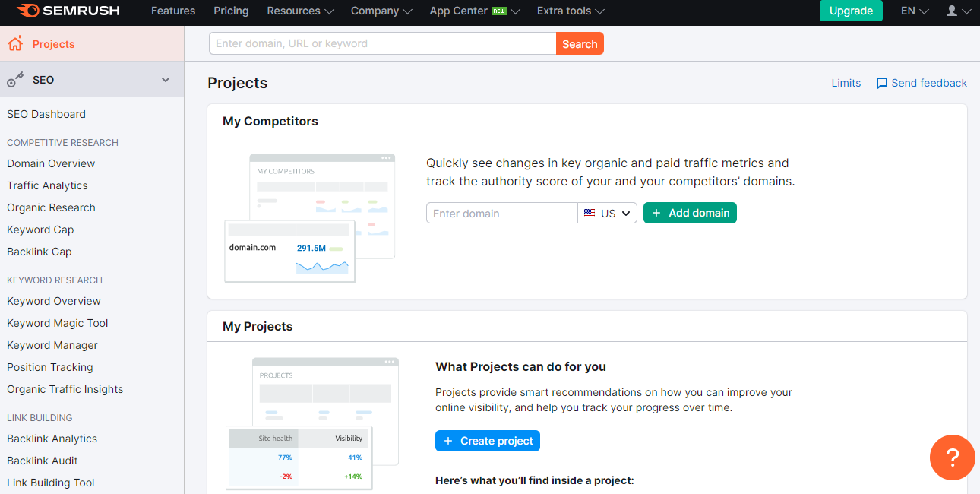Open the EN language selector
980x494 pixels.
(x=915, y=11)
